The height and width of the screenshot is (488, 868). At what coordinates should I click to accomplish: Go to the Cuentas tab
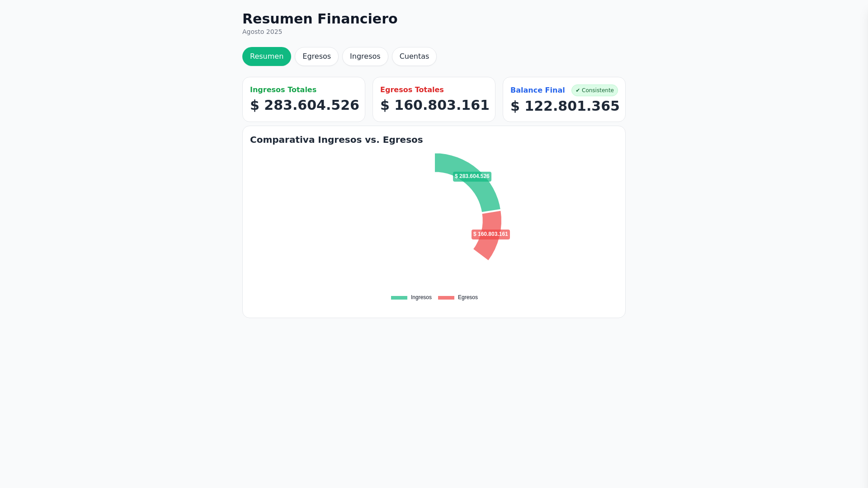point(414,56)
